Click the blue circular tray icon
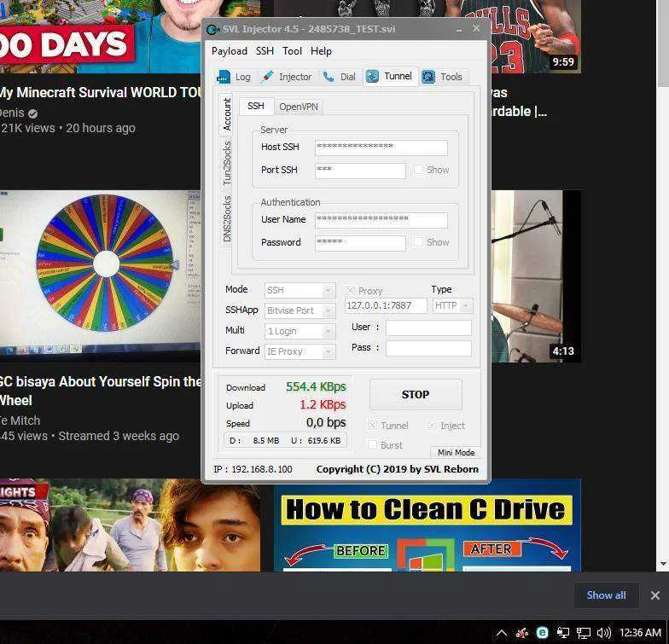Viewport: 669px width, 644px height. [543, 633]
